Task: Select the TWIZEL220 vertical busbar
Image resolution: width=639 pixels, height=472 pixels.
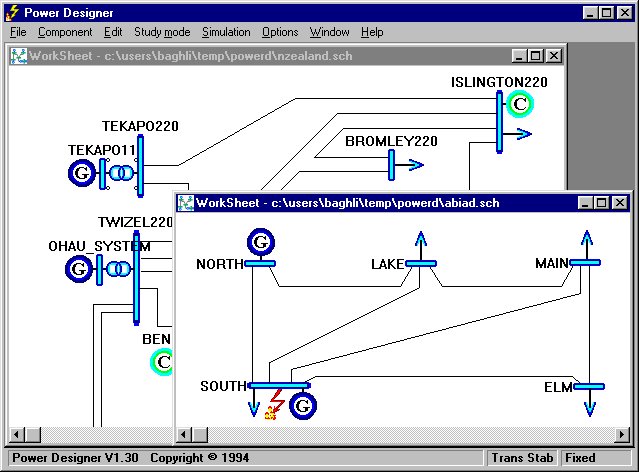Action: click(x=137, y=278)
